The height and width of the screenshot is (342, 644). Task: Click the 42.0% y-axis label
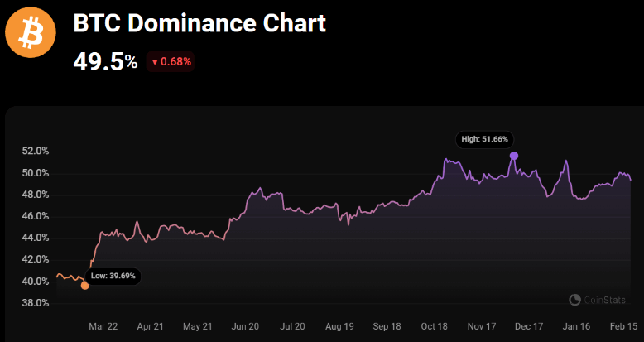pos(36,259)
